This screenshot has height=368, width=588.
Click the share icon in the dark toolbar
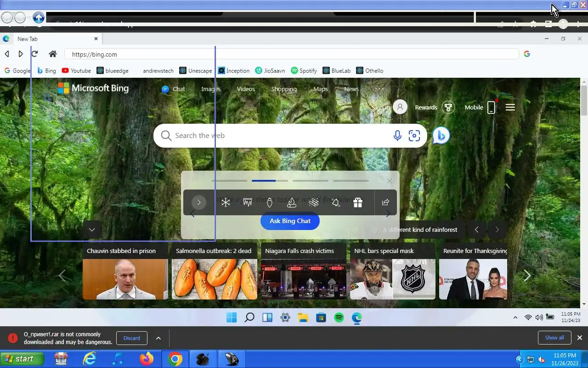click(x=385, y=202)
